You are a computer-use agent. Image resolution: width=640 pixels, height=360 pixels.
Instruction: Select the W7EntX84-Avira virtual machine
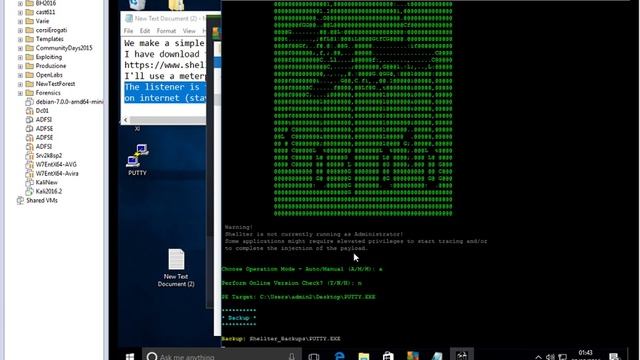[57, 174]
